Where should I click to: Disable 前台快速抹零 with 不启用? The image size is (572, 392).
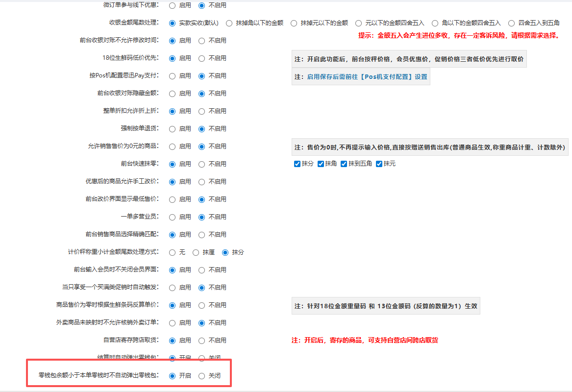click(201, 164)
